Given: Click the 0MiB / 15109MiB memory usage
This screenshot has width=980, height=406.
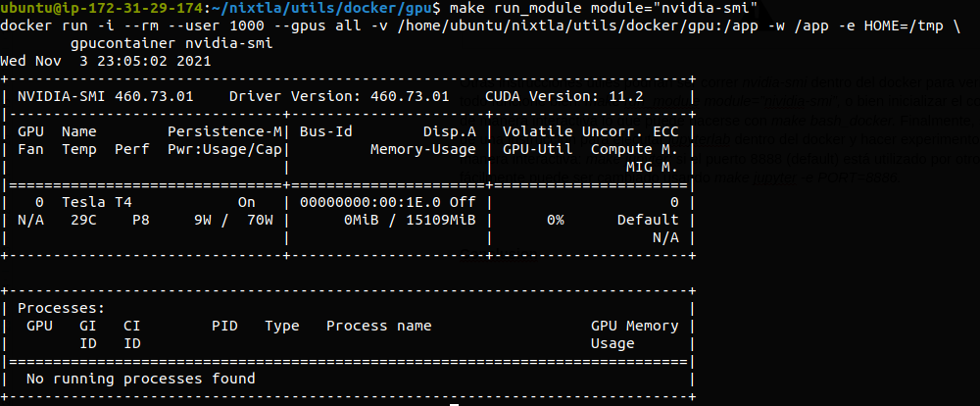Looking at the screenshot, I should 410,220.
